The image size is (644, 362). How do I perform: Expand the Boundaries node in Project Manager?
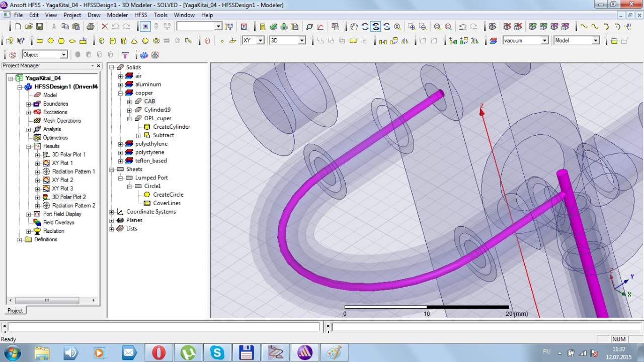click(29, 104)
